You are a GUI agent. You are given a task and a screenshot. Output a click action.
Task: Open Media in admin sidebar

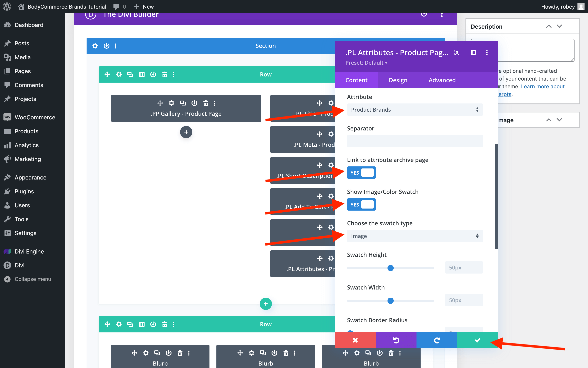click(x=32, y=57)
